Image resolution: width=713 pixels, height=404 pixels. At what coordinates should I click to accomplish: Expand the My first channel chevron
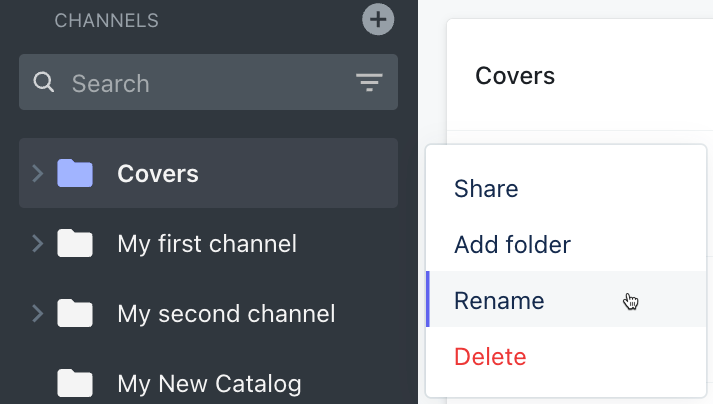tap(38, 243)
